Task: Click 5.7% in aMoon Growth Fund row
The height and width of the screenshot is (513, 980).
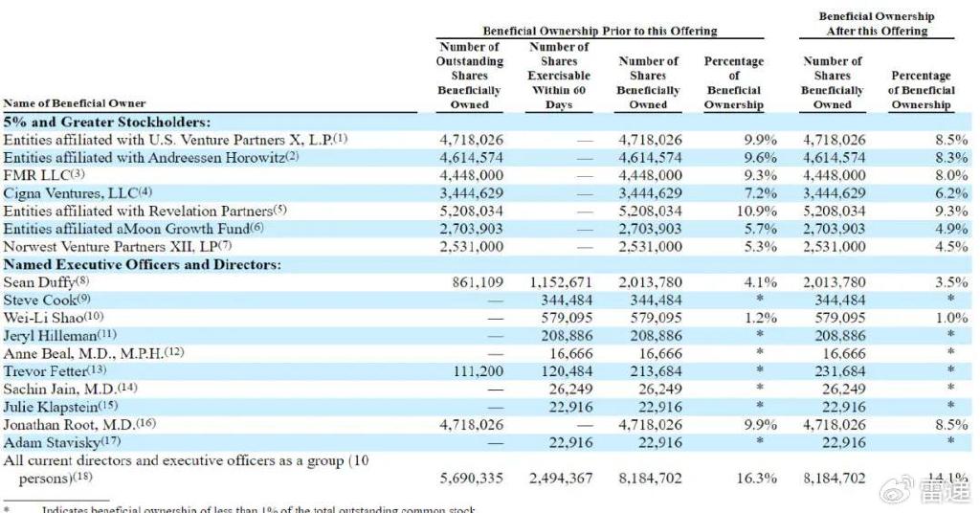Action: point(760,230)
